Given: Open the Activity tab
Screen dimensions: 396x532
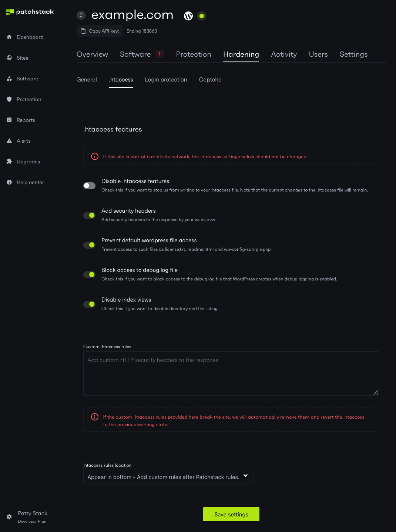Looking at the screenshot, I should click(x=284, y=54).
